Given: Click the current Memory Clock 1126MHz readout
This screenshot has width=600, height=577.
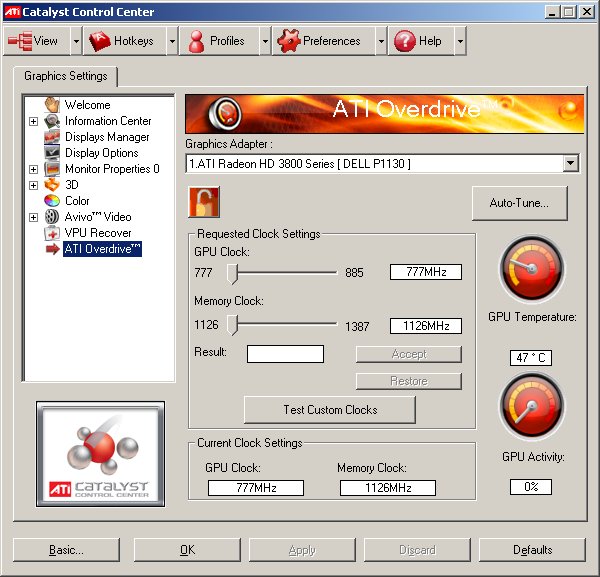Looking at the screenshot, I should [x=388, y=488].
